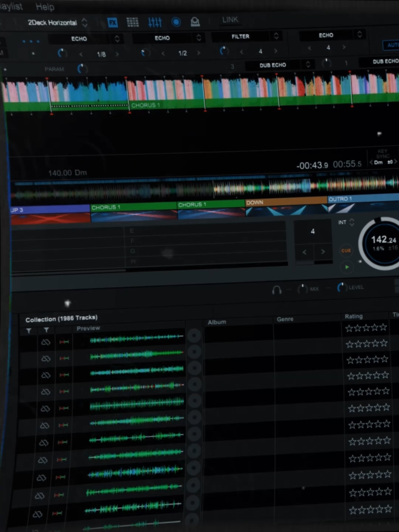Increase the FILTER beat value 4
The height and width of the screenshot is (532, 399).
click(x=276, y=51)
